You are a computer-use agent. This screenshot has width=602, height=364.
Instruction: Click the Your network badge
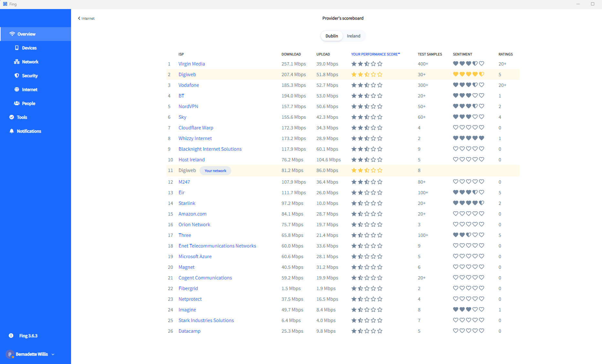point(215,171)
